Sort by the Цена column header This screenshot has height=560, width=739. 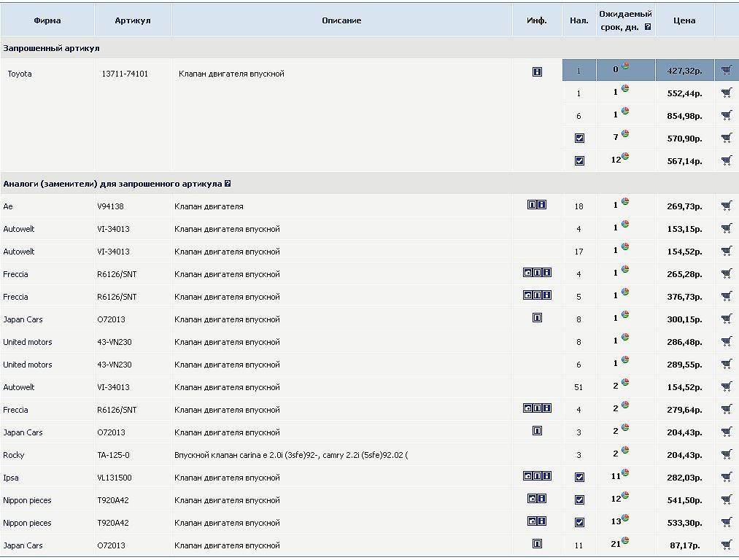[684, 20]
